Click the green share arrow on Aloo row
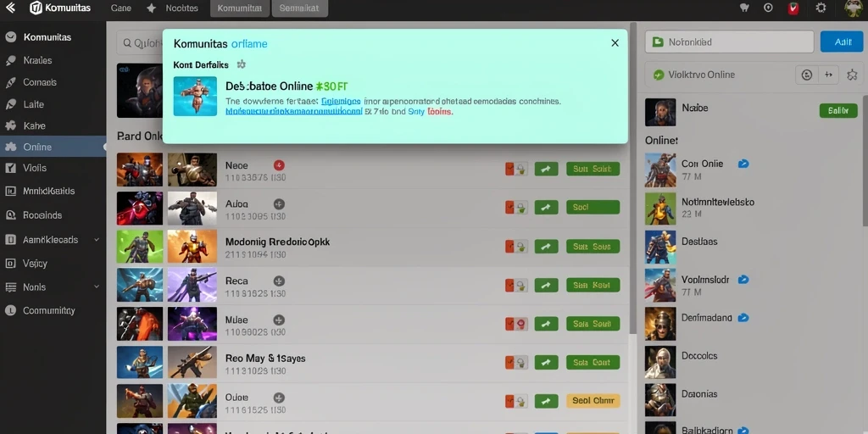Viewport: 868px width, 434px height. 546,208
